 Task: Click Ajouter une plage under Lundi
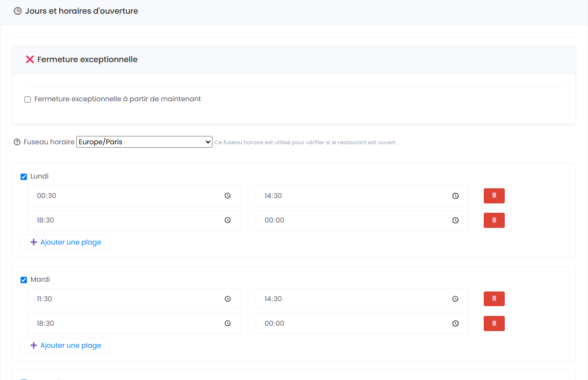(x=65, y=242)
